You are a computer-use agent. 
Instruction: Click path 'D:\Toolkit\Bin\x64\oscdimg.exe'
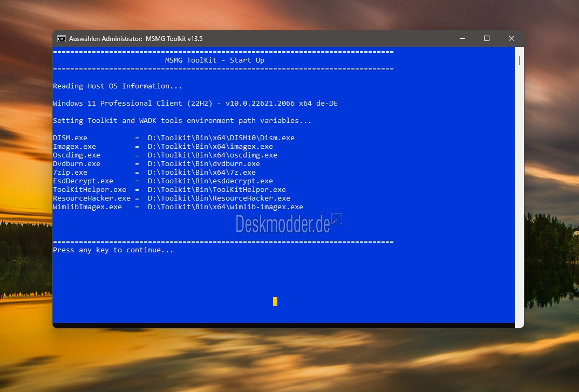(x=212, y=155)
